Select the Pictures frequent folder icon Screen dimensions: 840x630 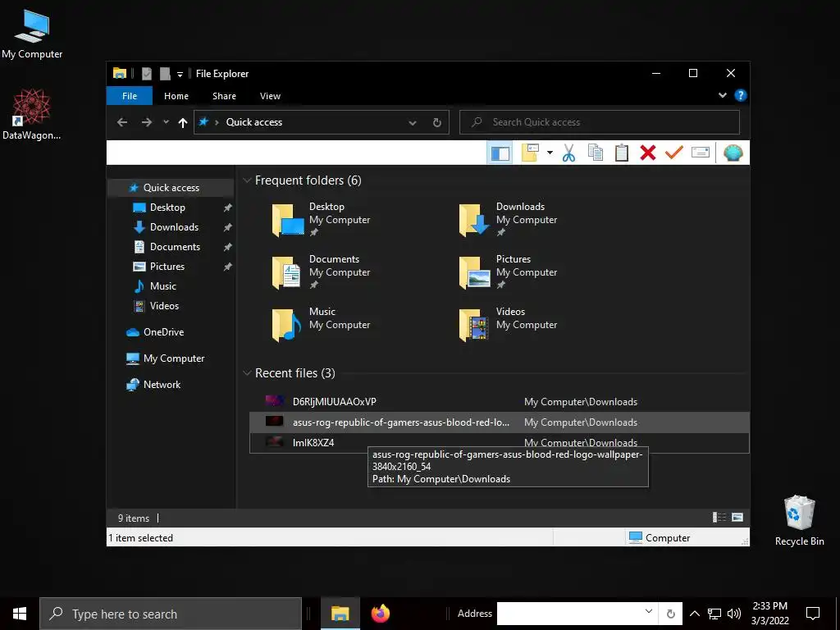(x=475, y=272)
